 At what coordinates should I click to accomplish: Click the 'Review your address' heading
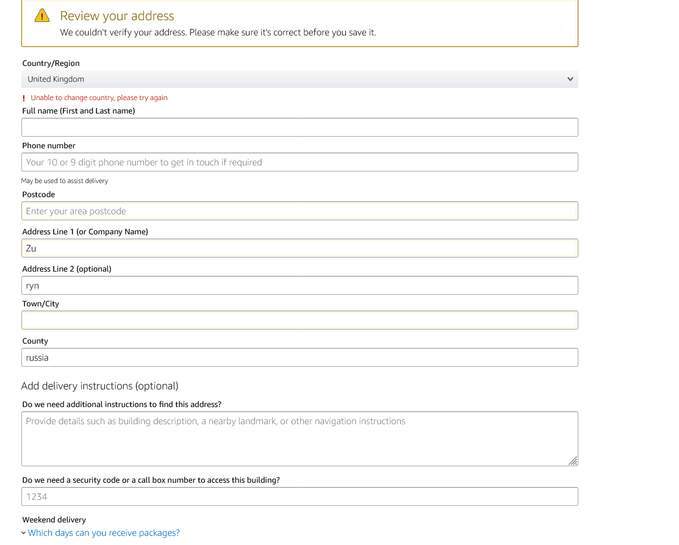click(117, 16)
